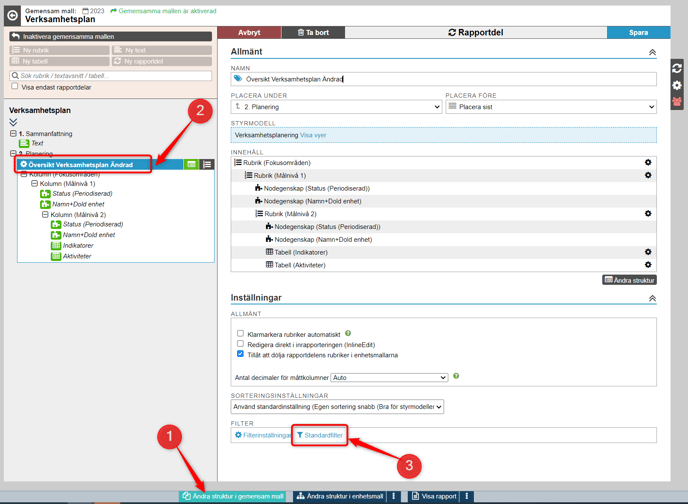Toggle Redigera direkt i inrapporteringen checkbox
The width and height of the screenshot is (688, 504).
point(240,344)
